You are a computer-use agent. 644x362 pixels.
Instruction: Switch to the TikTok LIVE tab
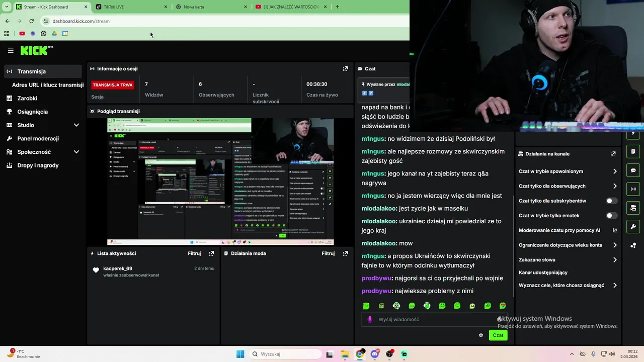pos(131,7)
